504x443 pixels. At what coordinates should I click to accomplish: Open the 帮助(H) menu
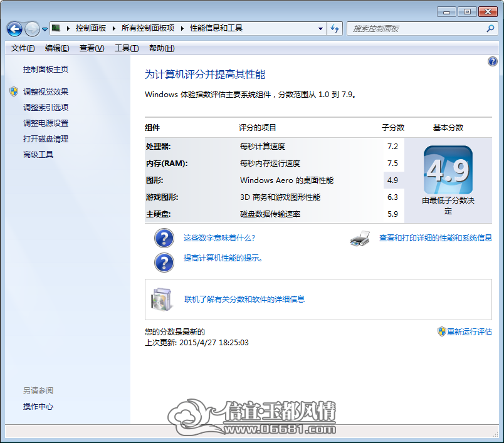tap(162, 48)
